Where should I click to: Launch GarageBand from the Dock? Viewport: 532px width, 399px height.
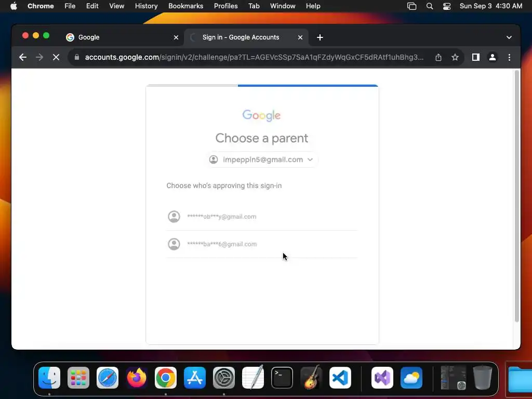pyautogui.click(x=311, y=377)
